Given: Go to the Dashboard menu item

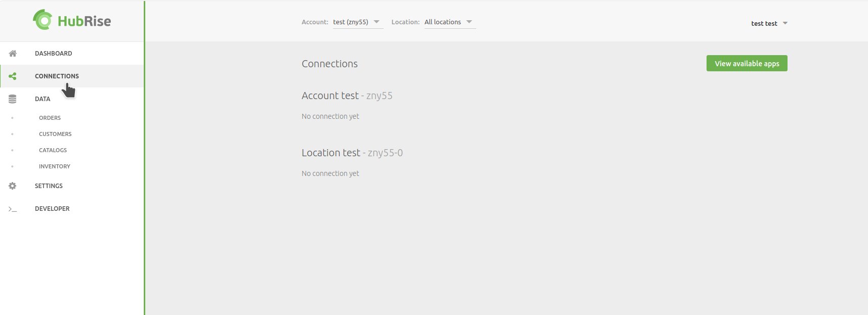Looking at the screenshot, I should click(72, 54).
